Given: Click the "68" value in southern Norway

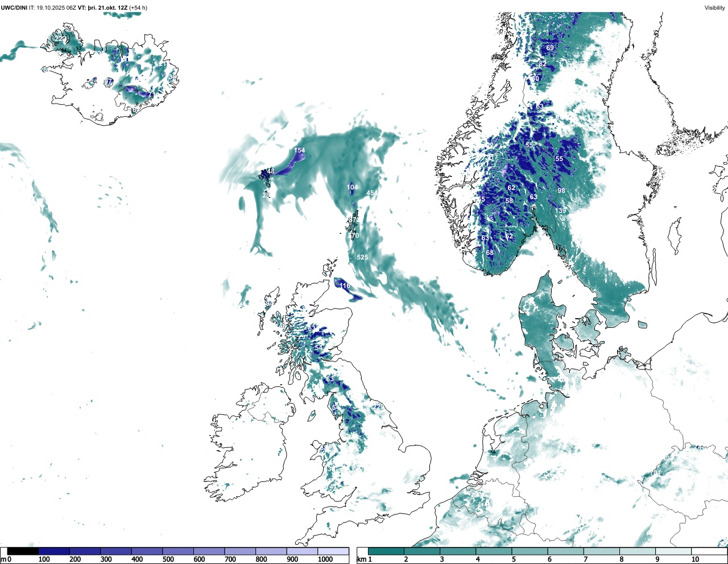Looking at the screenshot, I should [x=490, y=253].
